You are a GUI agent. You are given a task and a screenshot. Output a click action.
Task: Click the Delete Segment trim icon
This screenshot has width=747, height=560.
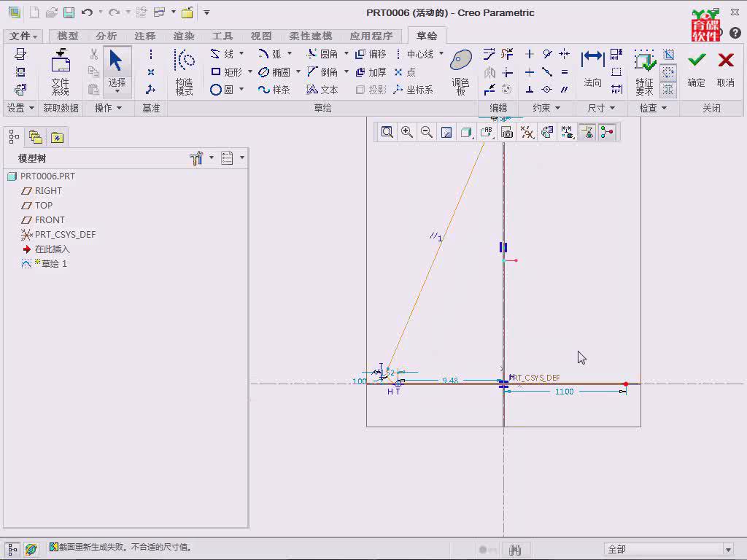point(507,54)
